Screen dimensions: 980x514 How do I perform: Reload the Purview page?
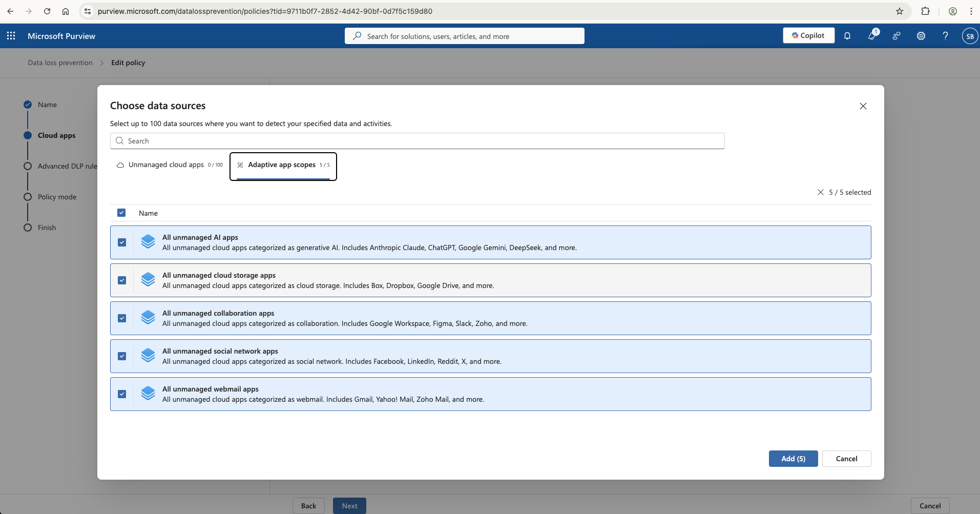click(x=47, y=11)
